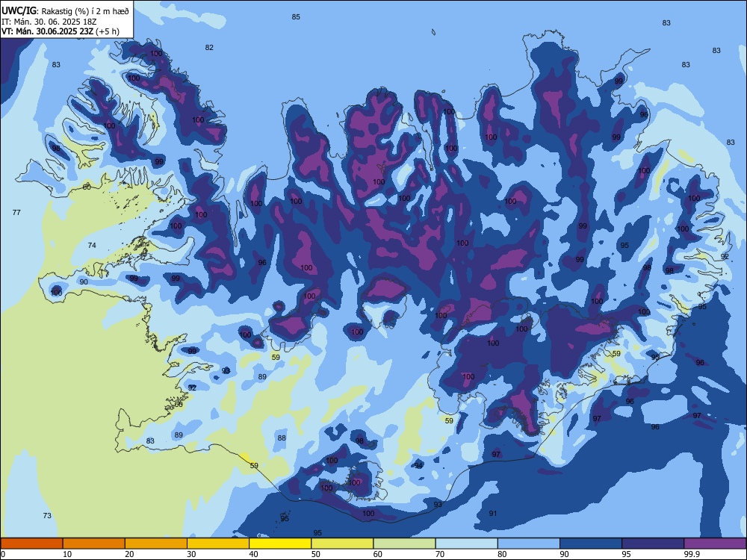Select the '77' value off the west coast

click(16, 212)
